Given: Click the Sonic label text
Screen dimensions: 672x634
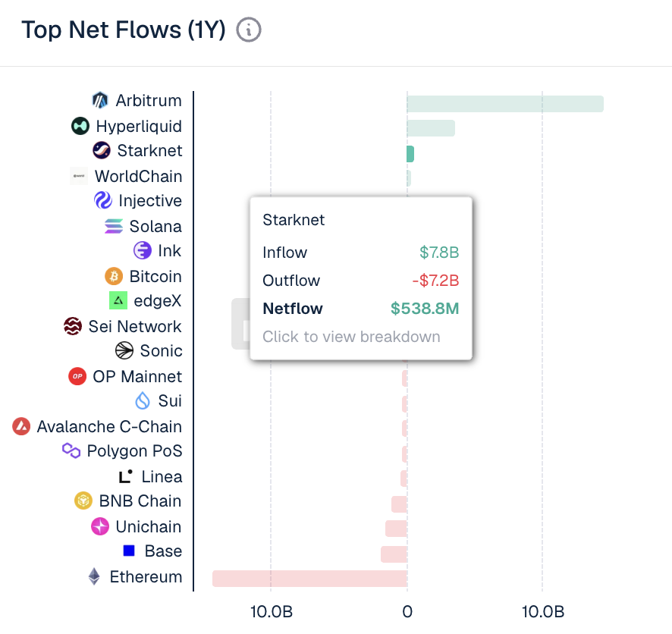Looking at the screenshot, I should 161,351.
